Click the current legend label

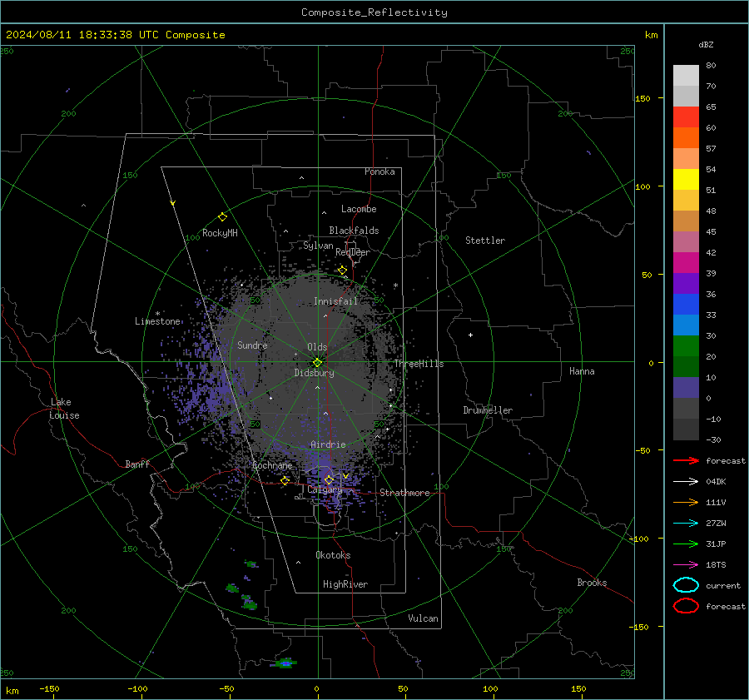(x=723, y=585)
